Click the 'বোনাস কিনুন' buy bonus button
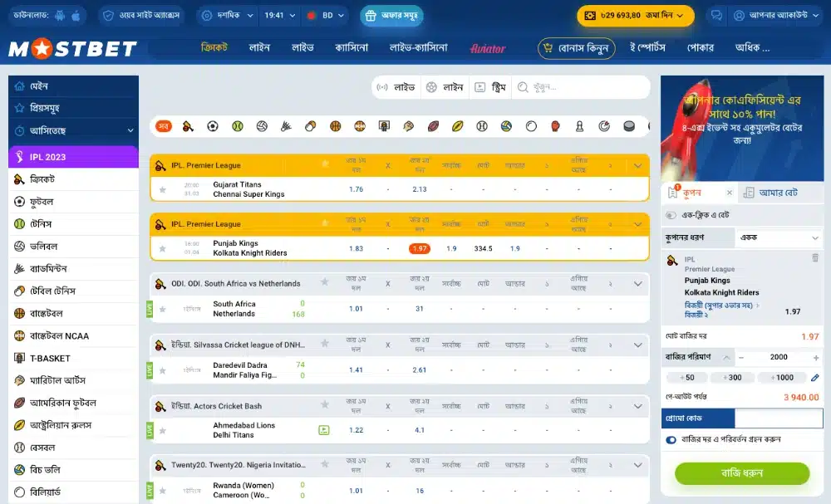The height and width of the screenshot is (504, 831). [x=577, y=48]
